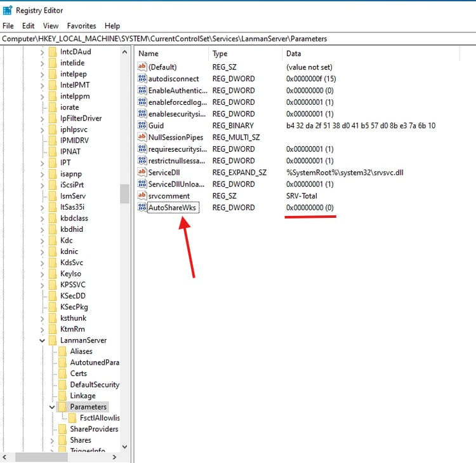476x463 pixels.
Task: Click the REG_MULTI_SZ type cell
Action: pos(236,137)
